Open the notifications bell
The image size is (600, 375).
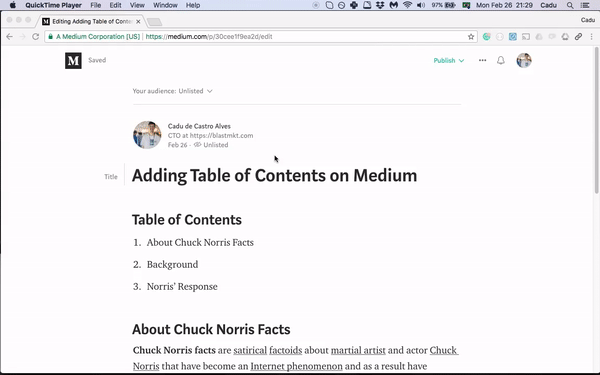click(501, 60)
